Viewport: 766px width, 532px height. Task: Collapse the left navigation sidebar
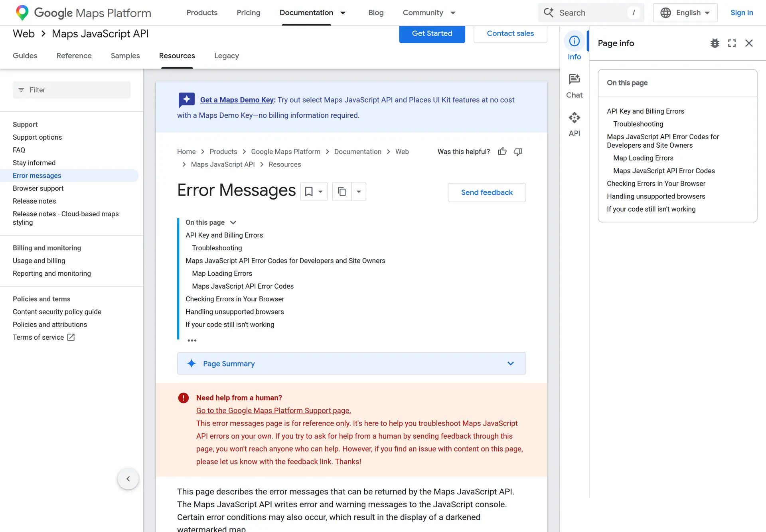[128, 479]
